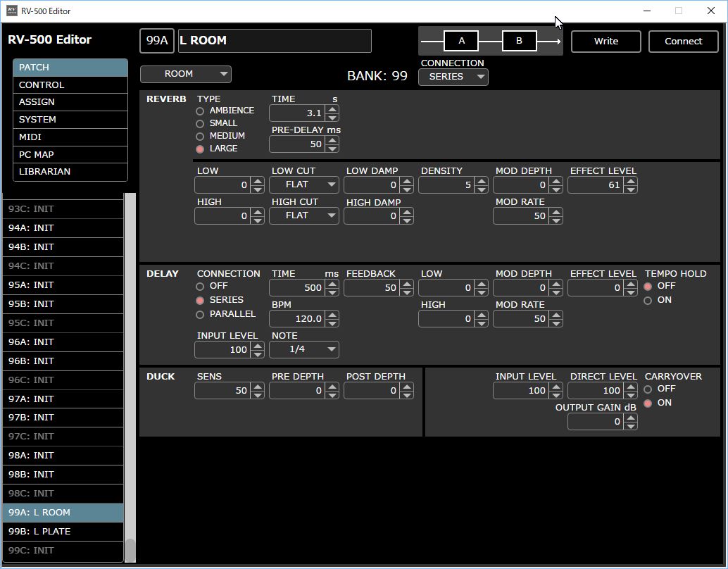Select patch 94A: INIT

(x=63, y=228)
